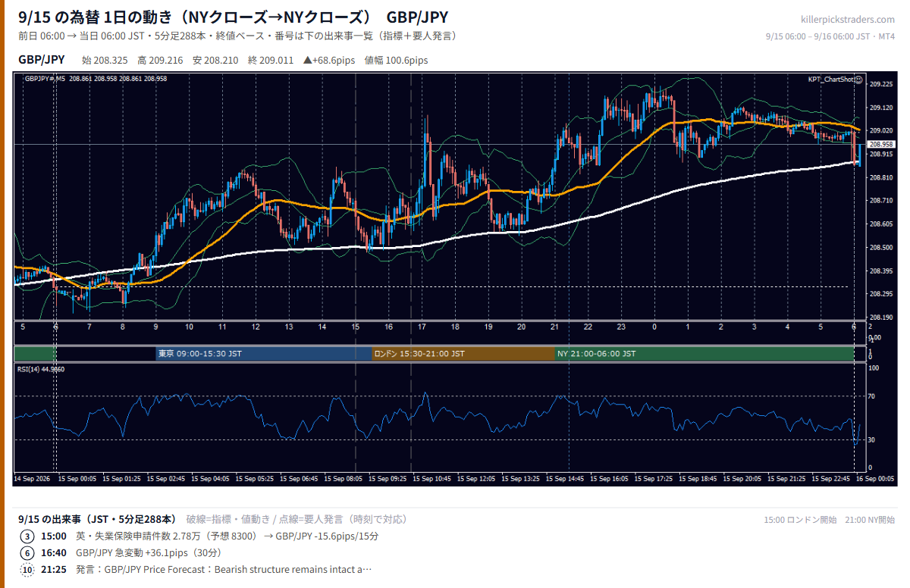The width and height of the screenshot is (910, 588).
Task: Click the 209.225 price axis label
Action: point(880,84)
